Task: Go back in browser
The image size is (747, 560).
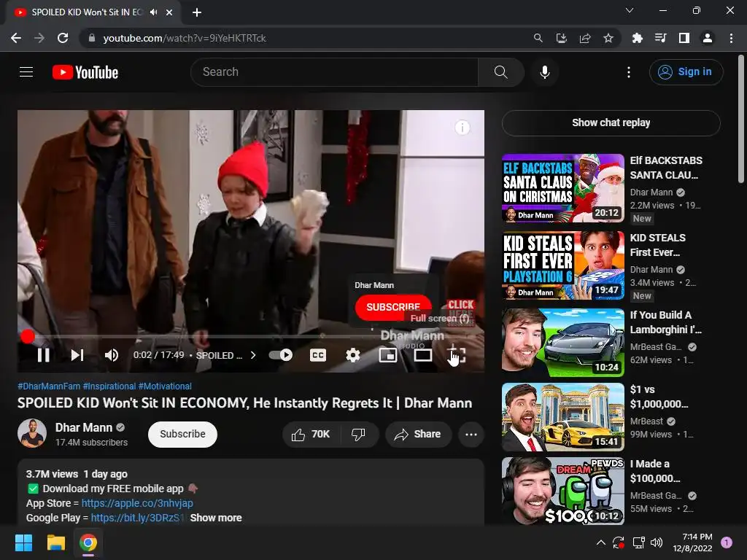Action: click(16, 38)
